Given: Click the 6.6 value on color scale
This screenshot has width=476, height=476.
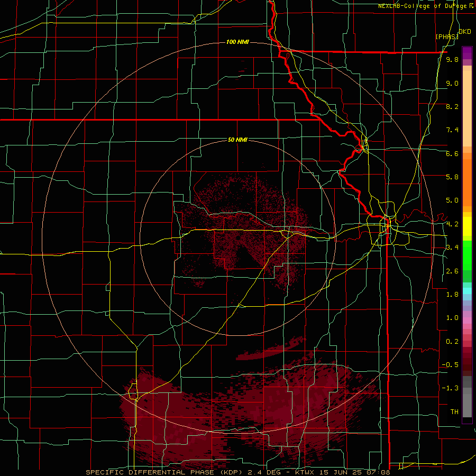Looking at the screenshot, I should (x=452, y=153).
